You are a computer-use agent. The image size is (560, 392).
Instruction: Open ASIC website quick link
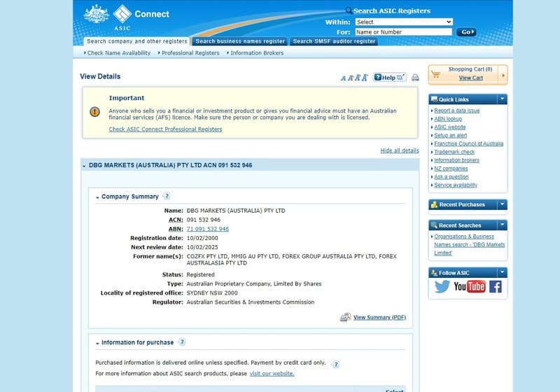[x=449, y=127]
